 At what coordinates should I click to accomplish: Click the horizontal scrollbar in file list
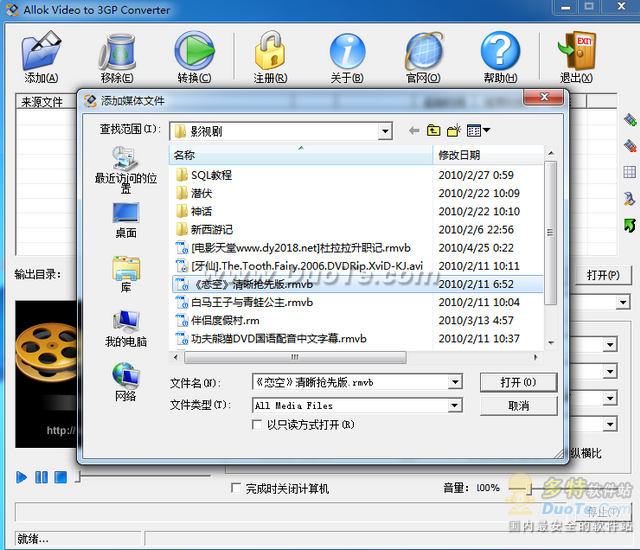[295, 357]
